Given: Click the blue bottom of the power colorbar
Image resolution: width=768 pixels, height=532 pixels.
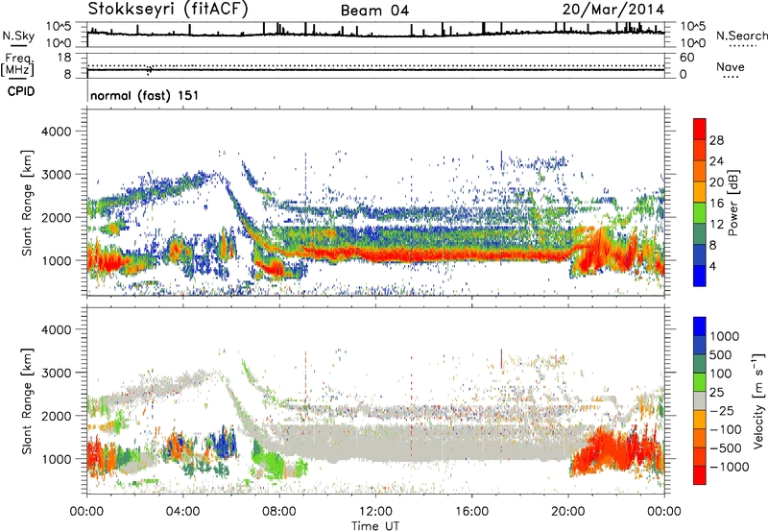Looking at the screenshot, I should 700,276.
